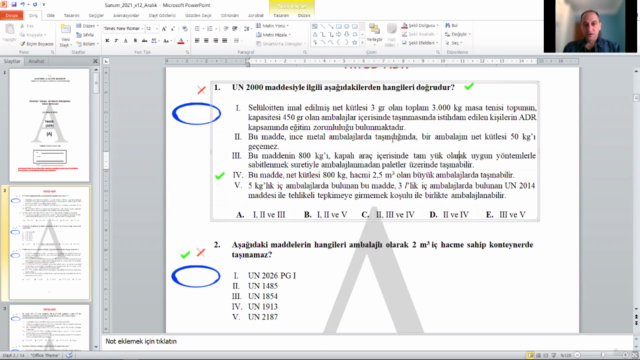This screenshot has width=640, height=360.
Task: Pick the oval shape from gallery
Action: point(347,26)
